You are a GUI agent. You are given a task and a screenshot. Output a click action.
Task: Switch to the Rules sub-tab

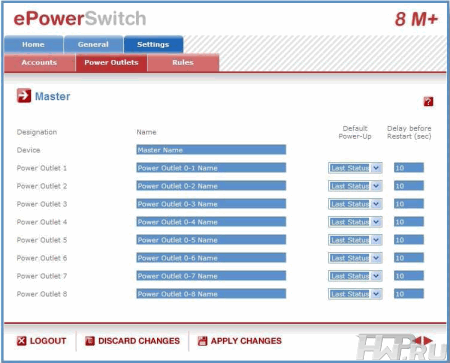183,63
